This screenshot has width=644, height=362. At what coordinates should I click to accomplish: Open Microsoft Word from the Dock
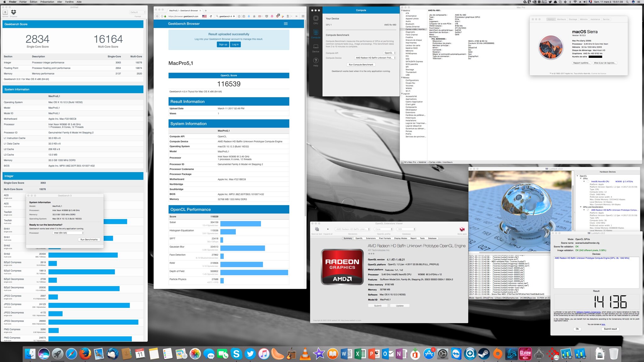(x=346, y=354)
